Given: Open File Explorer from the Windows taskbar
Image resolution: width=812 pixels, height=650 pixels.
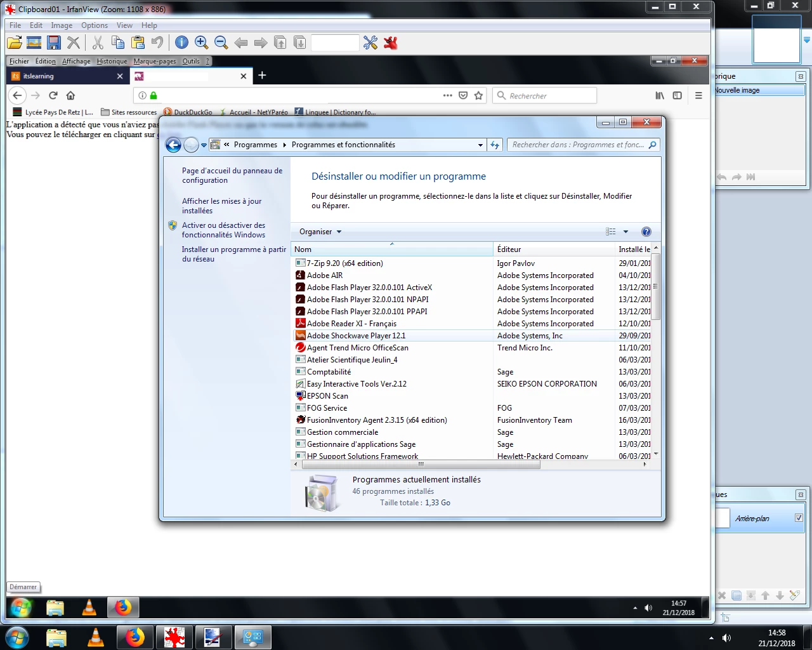Looking at the screenshot, I should [56, 637].
